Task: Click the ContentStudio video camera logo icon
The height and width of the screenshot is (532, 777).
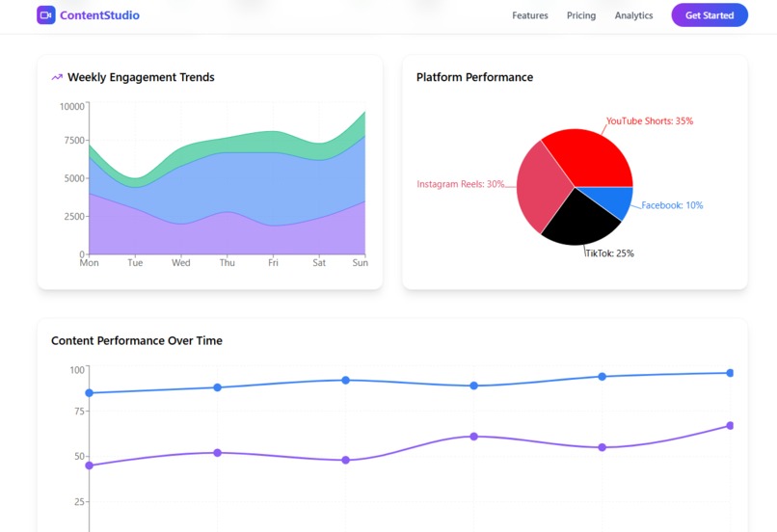Action: pyautogui.click(x=46, y=14)
